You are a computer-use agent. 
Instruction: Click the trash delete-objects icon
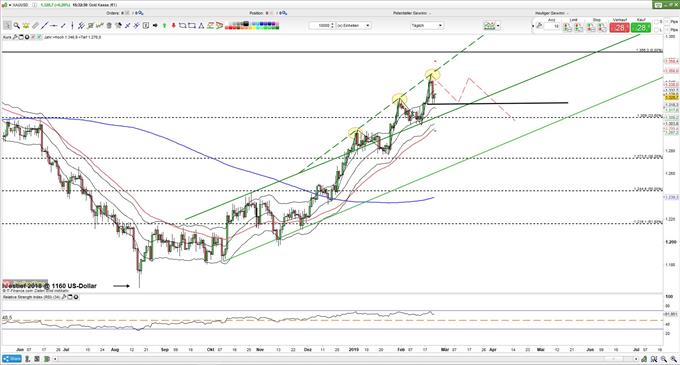point(109,26)
